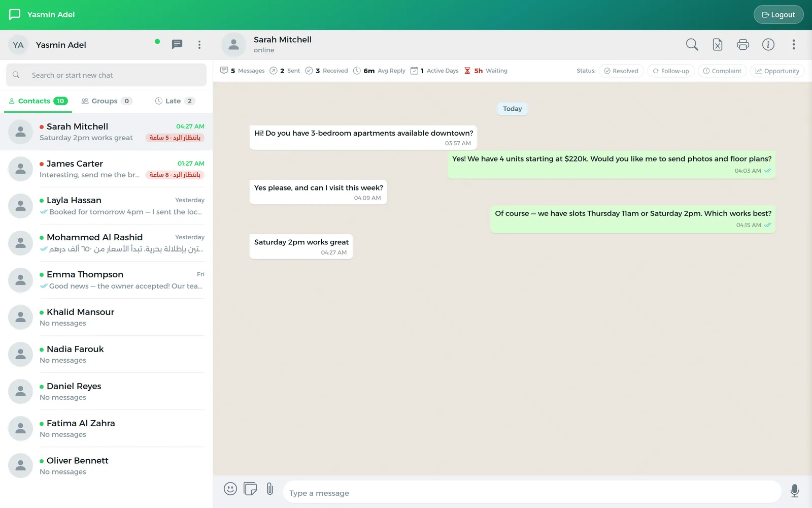The width and height of the screenshot is (812, 508).
Task: Click the Type a message field
Action: 532,493
